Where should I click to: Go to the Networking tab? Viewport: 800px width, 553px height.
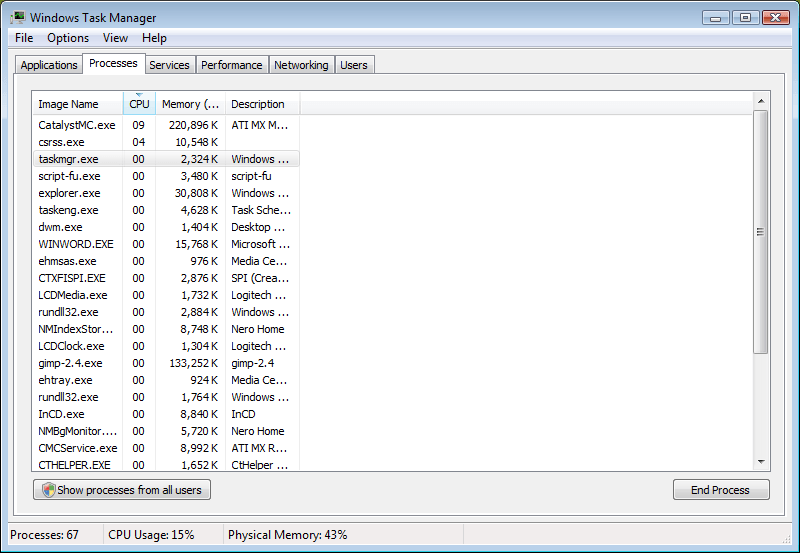(x=301, y=65)
